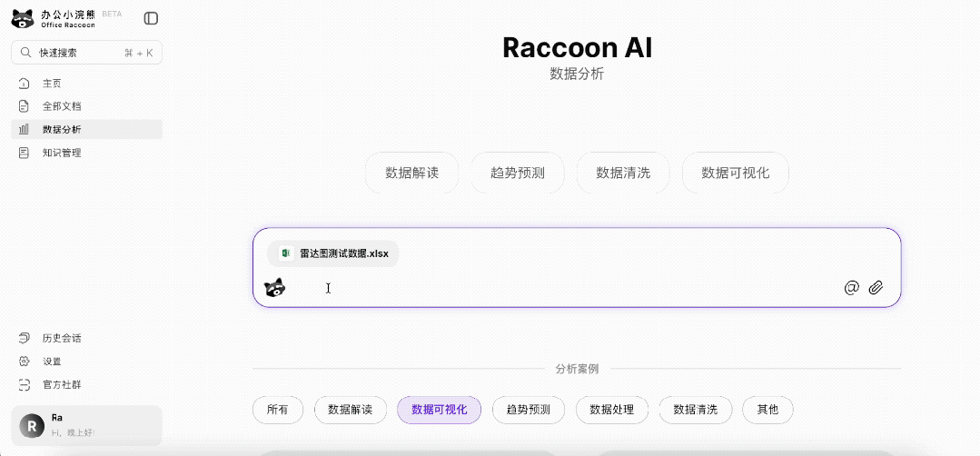This screenshot has height=456, width=980.
Task: Click the 设置 gear icon
Action: pyautogui.click(x=24, y=361)
